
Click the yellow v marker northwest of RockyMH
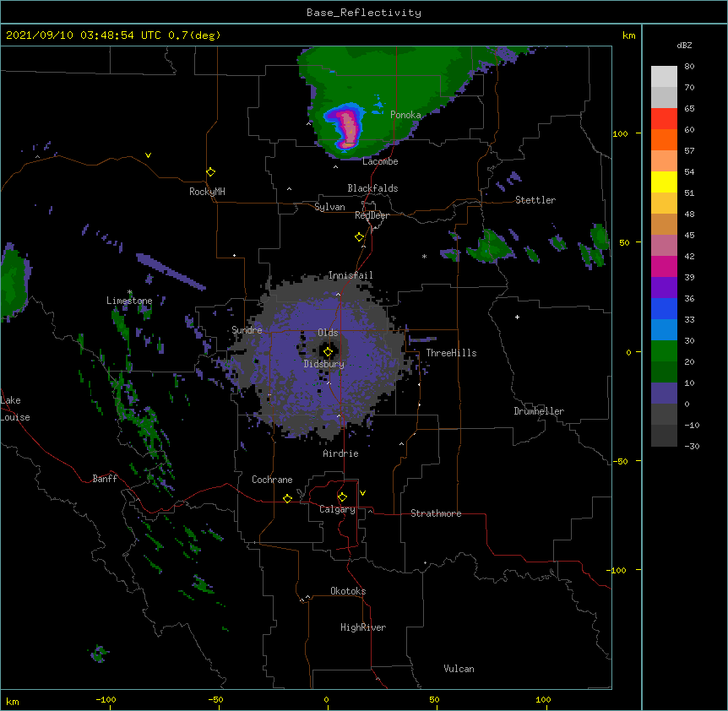tap(148, 155)
